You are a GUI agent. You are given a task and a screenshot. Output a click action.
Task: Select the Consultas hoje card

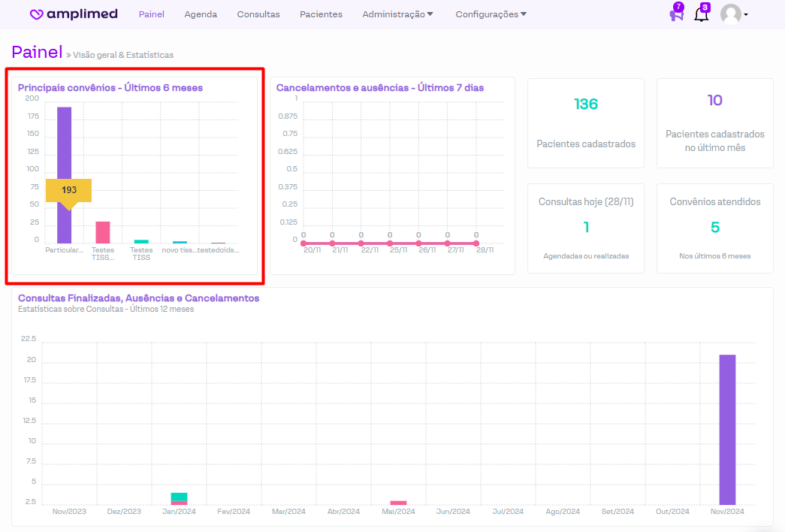click(586, 228)
